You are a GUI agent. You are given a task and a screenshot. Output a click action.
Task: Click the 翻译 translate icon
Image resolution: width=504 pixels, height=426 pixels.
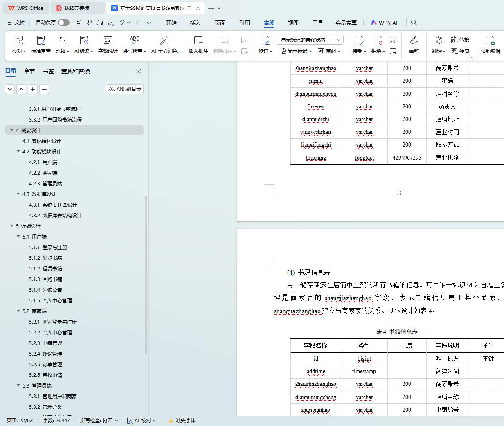[x=439, y=40]
